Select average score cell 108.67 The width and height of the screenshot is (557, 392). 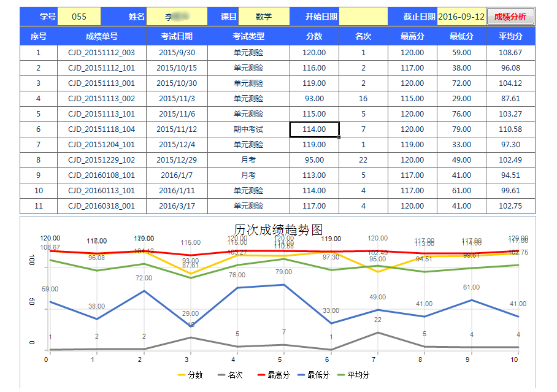510,53
